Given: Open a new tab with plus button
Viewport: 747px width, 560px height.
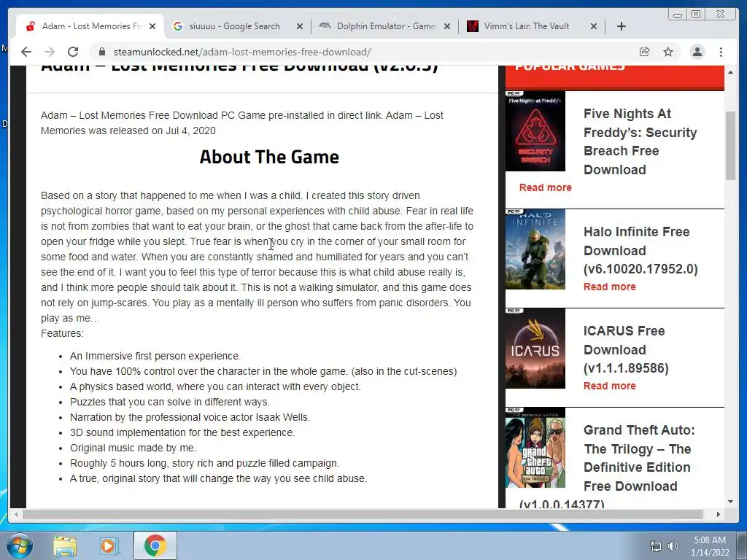Looking at the screenshot, I should click(x=622, y=26).
